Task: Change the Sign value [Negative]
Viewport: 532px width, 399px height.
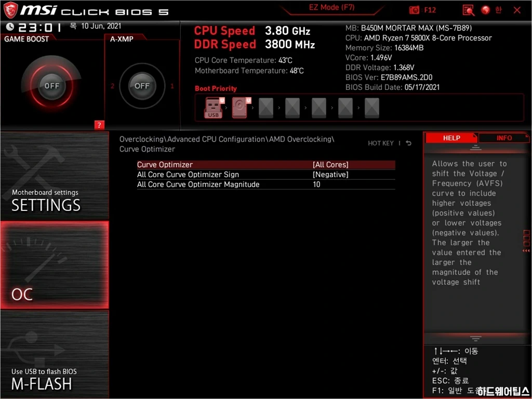Action: 330,175
